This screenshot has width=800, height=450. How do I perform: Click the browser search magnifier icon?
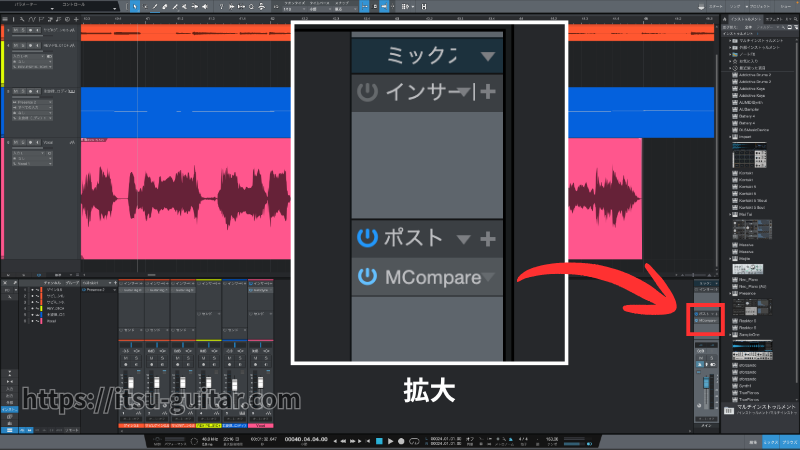[795, 19]
